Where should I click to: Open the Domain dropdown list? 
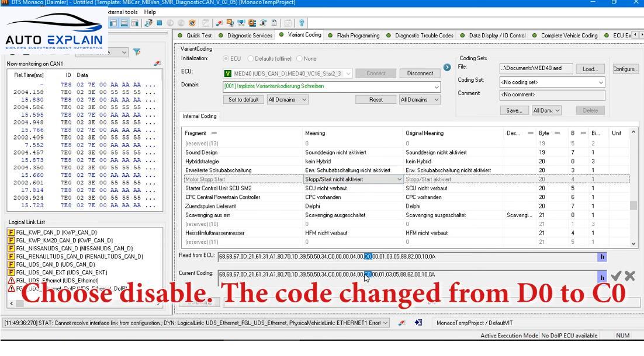[436, 86]
